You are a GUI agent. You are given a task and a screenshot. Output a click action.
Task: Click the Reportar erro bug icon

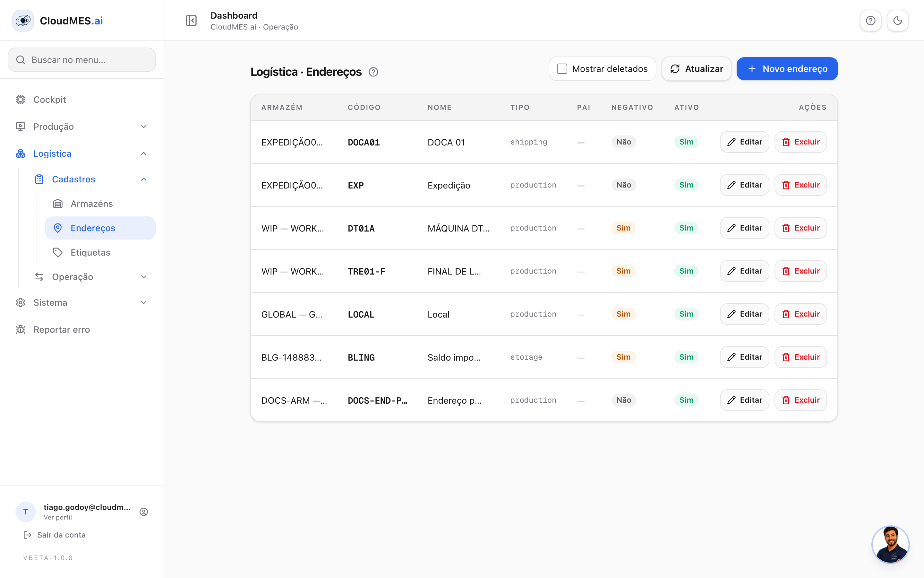click(x=21, y=329)
